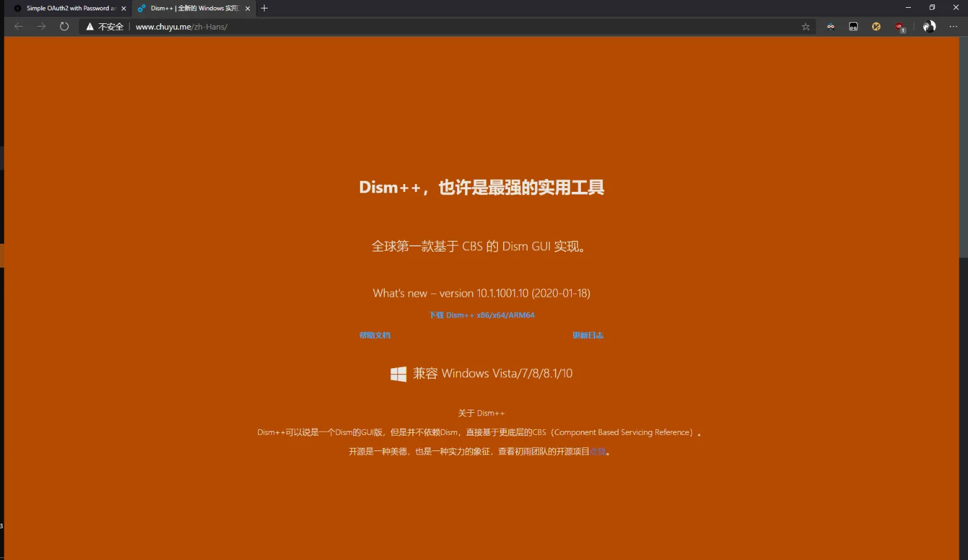This screenshot has width=968, height=560.
Task: Open the 更新日志 changelog link
Action: pyautogui.click(x=588, y=335)
